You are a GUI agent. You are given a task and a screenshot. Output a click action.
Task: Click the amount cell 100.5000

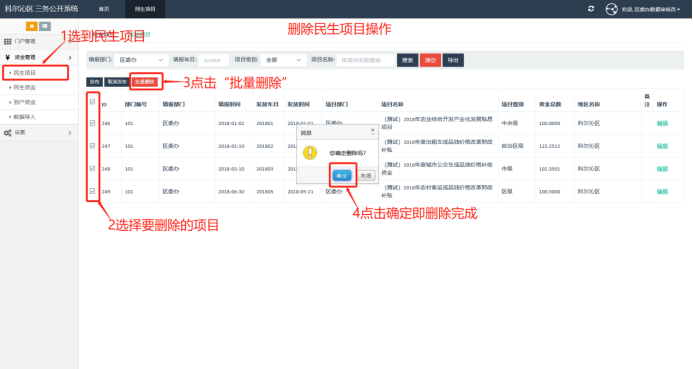point(549,191)
